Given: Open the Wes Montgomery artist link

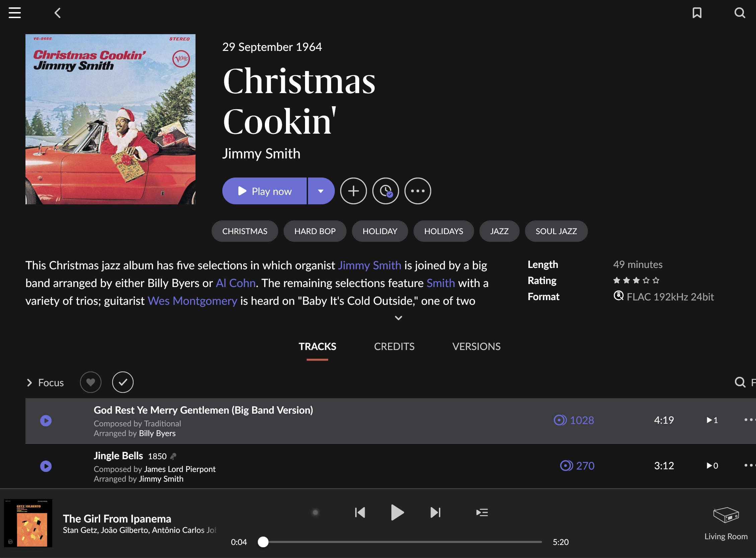Looking at the screenshot, I should [x=193, y=301].
